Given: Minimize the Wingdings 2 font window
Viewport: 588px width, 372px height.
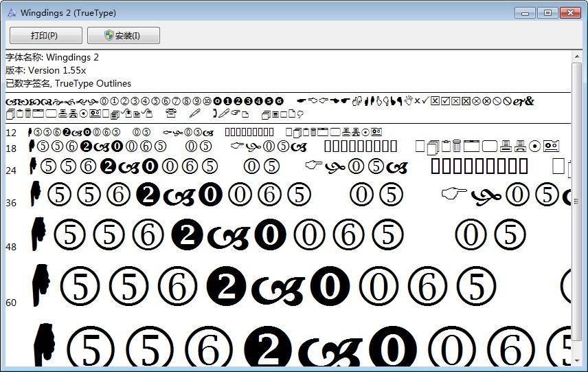Looking at the screenshot, I should pos(526,12).
